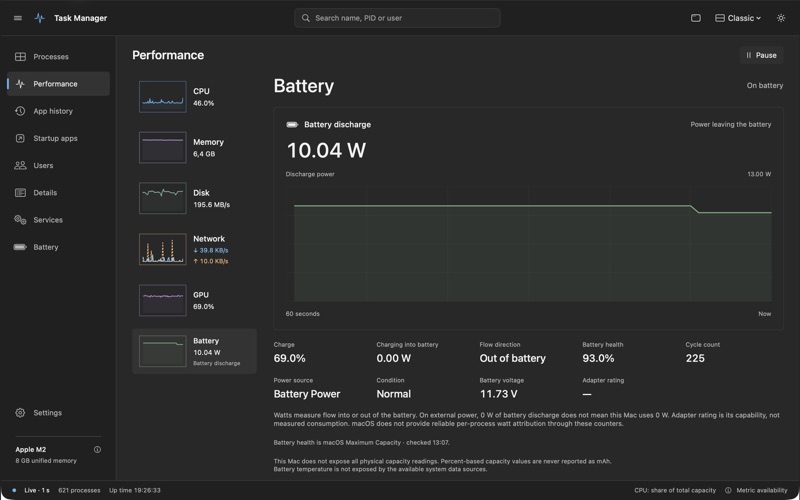Select Performance in the sidebar

(x=58, y=84)
